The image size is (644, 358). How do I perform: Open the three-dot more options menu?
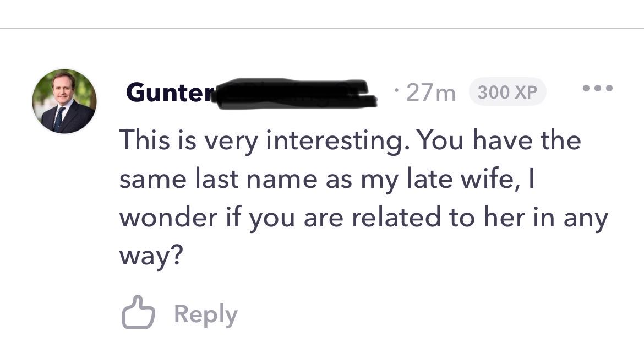pos(596,88)
